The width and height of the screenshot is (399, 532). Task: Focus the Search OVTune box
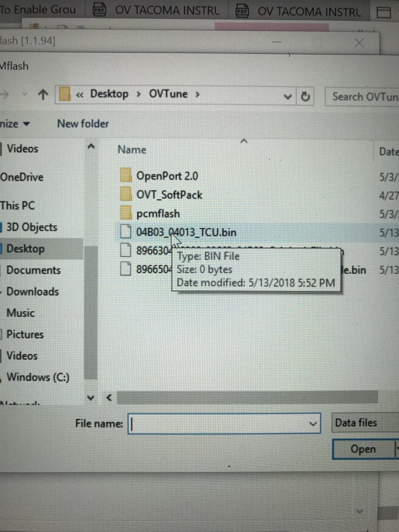362,97
